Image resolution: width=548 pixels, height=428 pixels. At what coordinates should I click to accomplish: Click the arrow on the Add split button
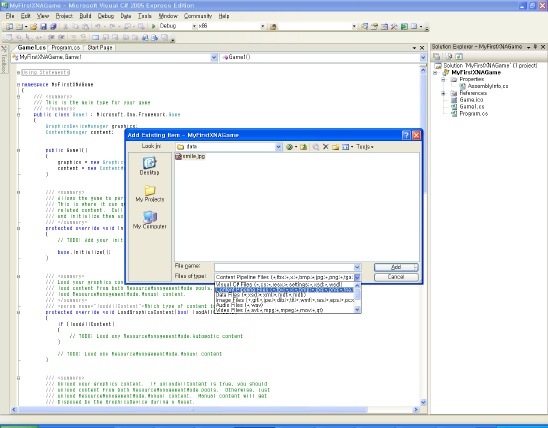click(x=416, y=267)
